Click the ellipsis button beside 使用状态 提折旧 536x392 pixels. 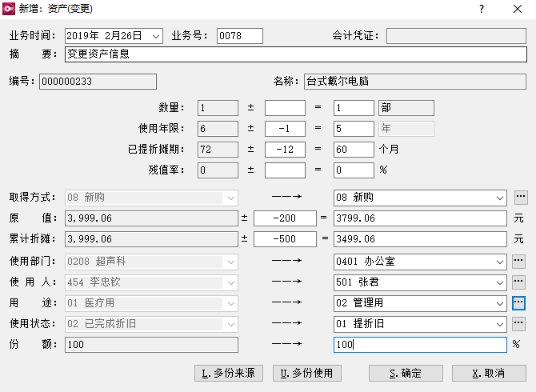coord(521,323)
